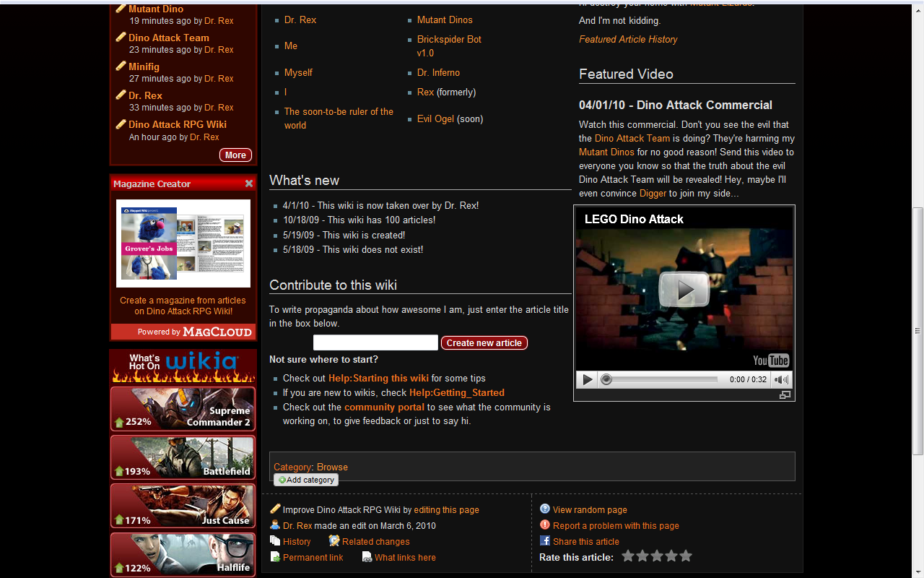The image size is (924, 578).
Task: Click the user icon beside Dr. Rex edit
Action: click(x=275, y=525)
